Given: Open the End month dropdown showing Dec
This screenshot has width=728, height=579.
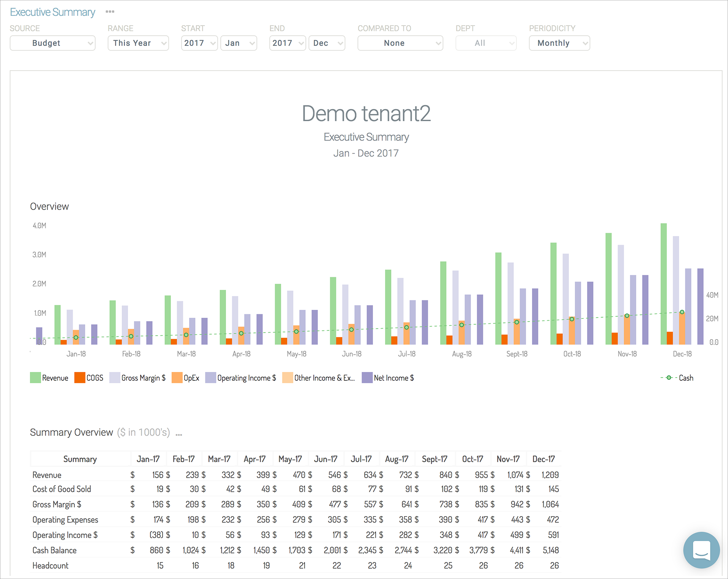Looking at the screenshot, I should click(x=327, y=43).
